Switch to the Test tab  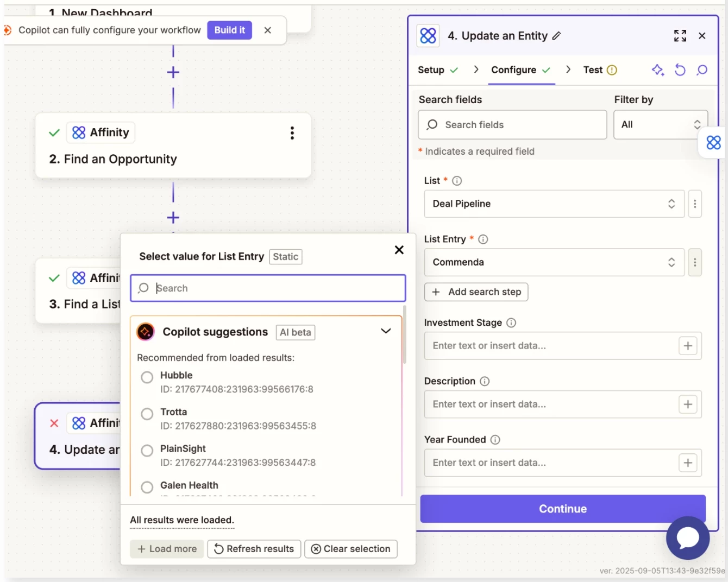[600, 70]
